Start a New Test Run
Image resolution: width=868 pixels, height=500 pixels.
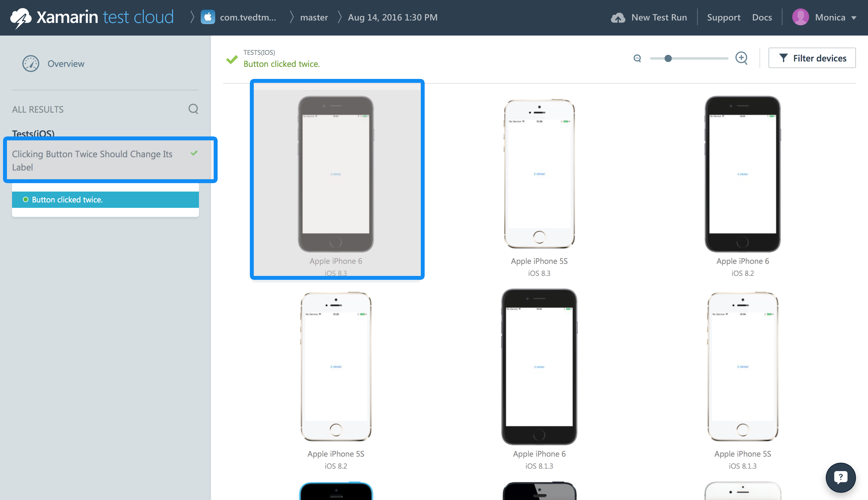tap(659, 17)
